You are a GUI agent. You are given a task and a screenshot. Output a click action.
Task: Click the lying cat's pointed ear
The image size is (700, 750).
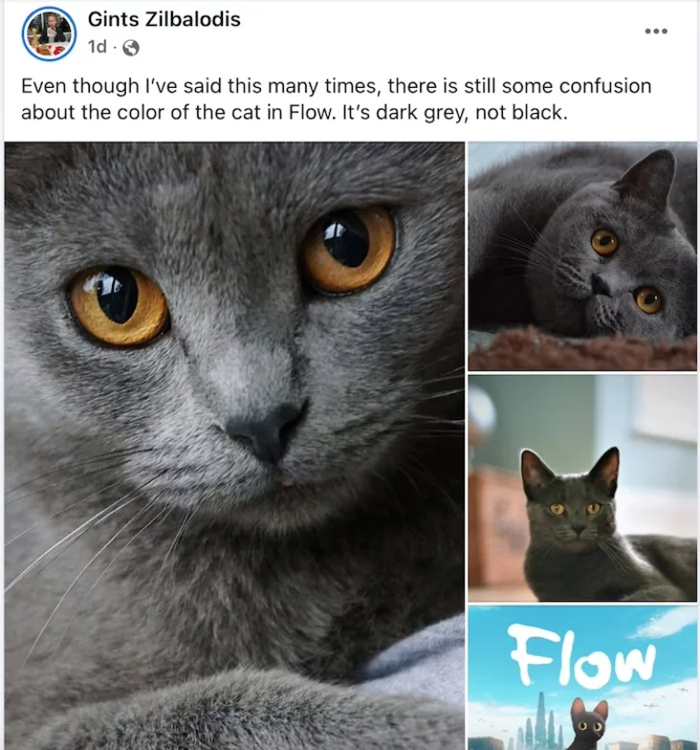(x=646, y=175)
